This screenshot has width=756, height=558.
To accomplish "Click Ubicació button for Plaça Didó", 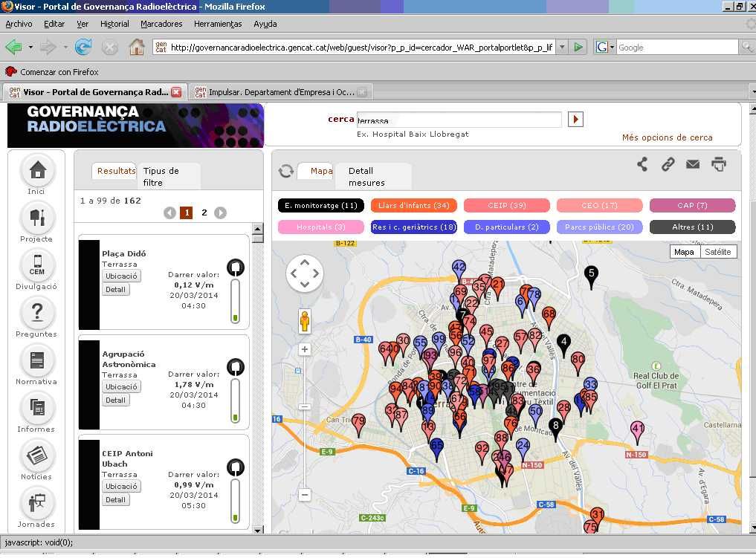I will (121, 276).
